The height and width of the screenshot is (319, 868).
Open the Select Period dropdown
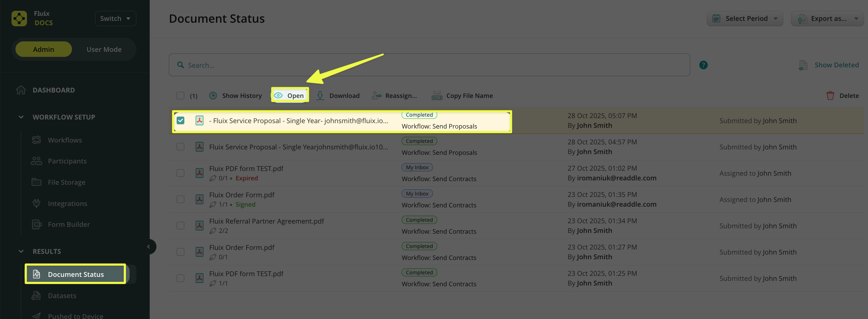click(745, 19)
